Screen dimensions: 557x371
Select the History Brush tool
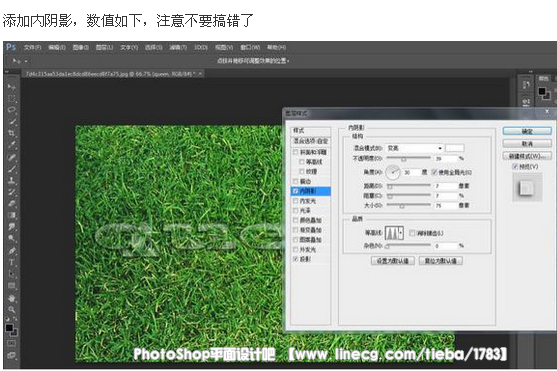pos(11,192)
